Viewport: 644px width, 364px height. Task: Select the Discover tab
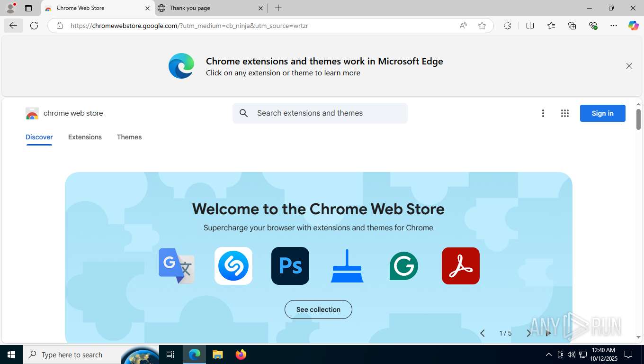point(39,137)
